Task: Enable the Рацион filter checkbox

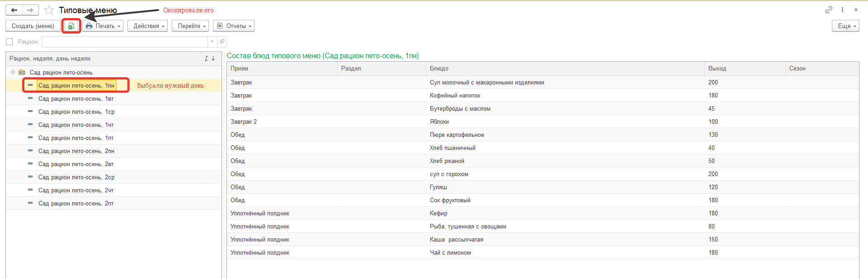Action: tap(9, 42)
